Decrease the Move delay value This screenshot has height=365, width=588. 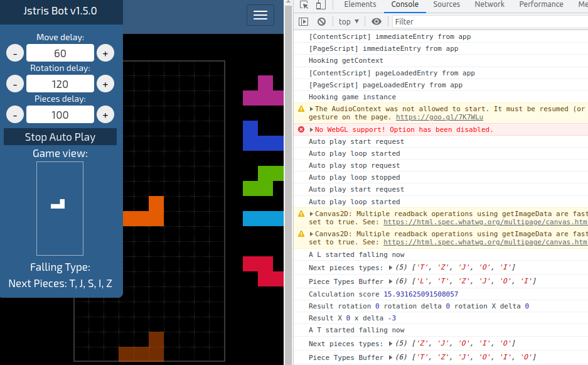click(15, 53)
